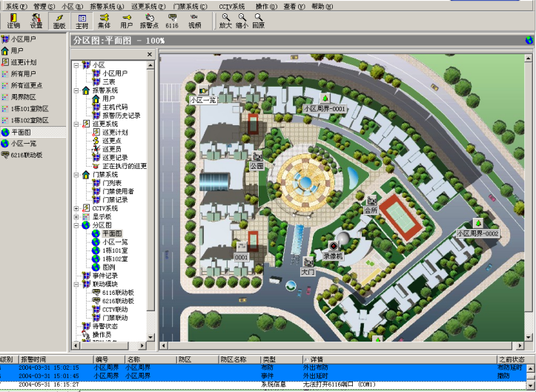Sort by the 报警时间 column header
The width and height of the screenshot is (536, 392).
click(x=56, y=359)
